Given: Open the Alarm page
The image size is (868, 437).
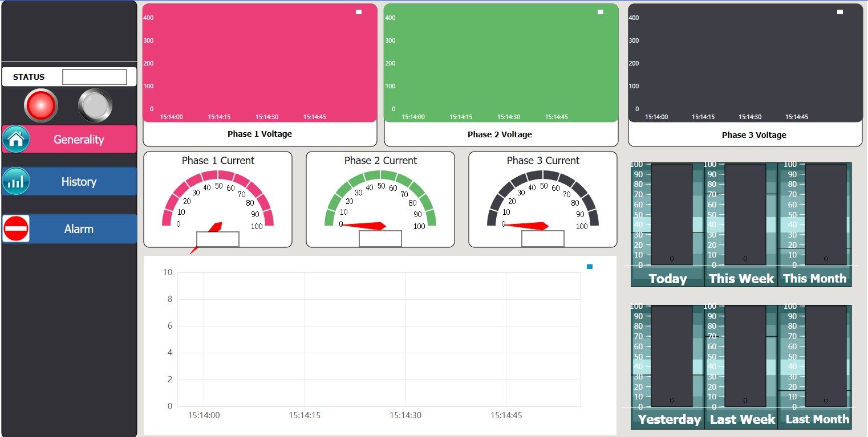Looking at the screenshot, I should (x=70, y=228).
